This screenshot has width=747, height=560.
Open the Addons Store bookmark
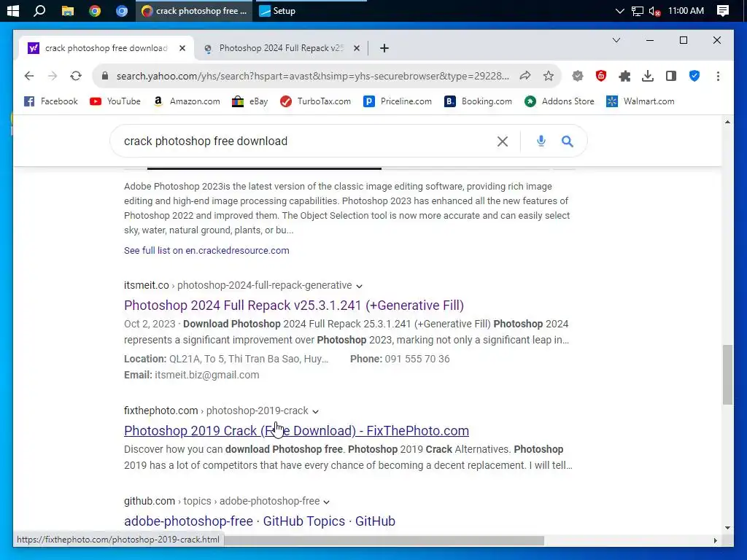pos(560,101)
